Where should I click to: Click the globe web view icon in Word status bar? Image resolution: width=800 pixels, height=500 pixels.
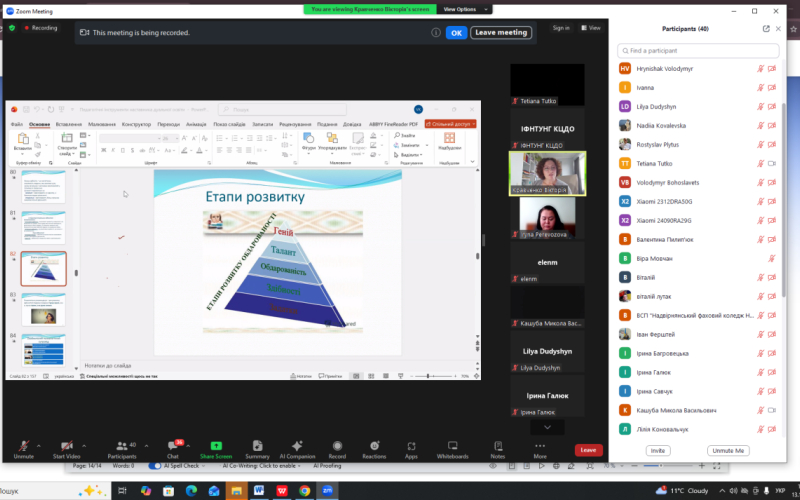coord(556,466)
